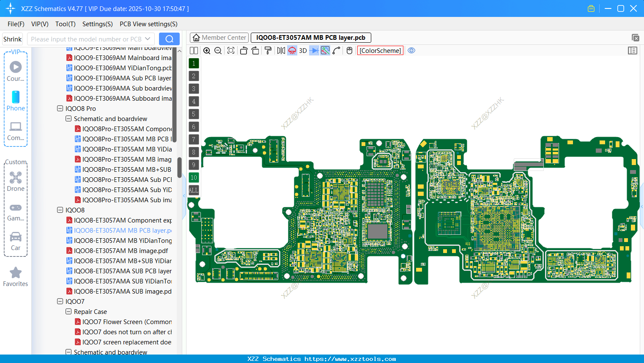644x363 pixels.
Task: Open the PCB View settings menu
Action: (148, 24)
